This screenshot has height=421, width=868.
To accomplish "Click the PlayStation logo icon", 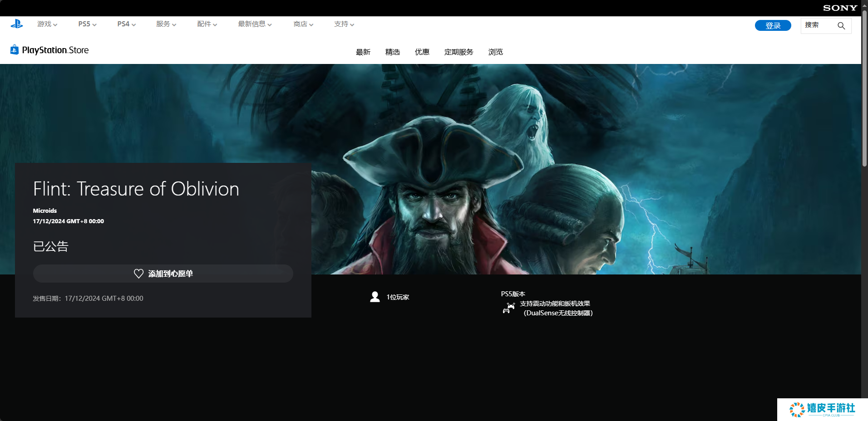I will click(17, 24).
